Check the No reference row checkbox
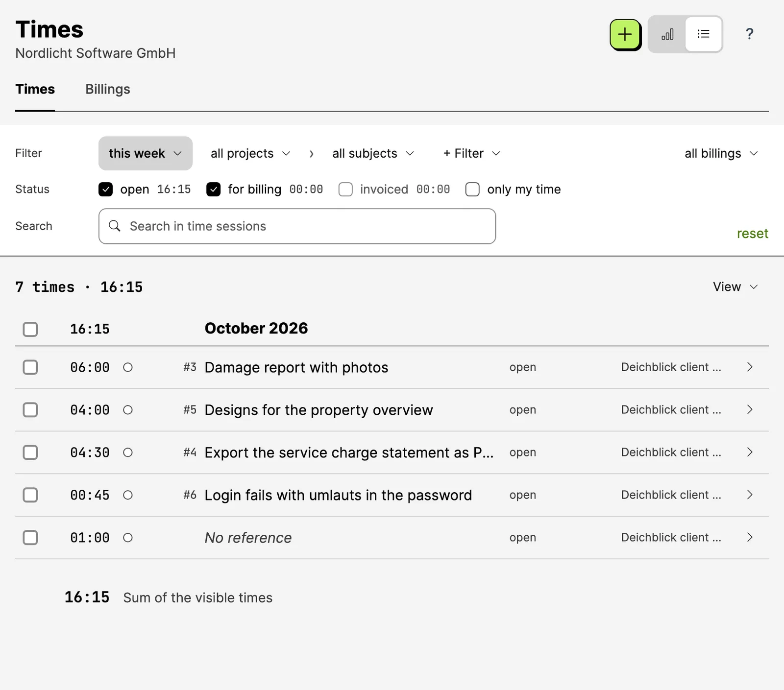 pyautogui.click(x=30, y=538)
